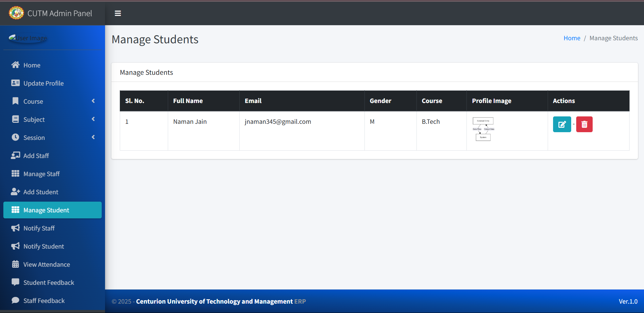Click the Notify Student megaphone icon
The width and height of the screenshot is (644, 313).
[x=15, y=246]
